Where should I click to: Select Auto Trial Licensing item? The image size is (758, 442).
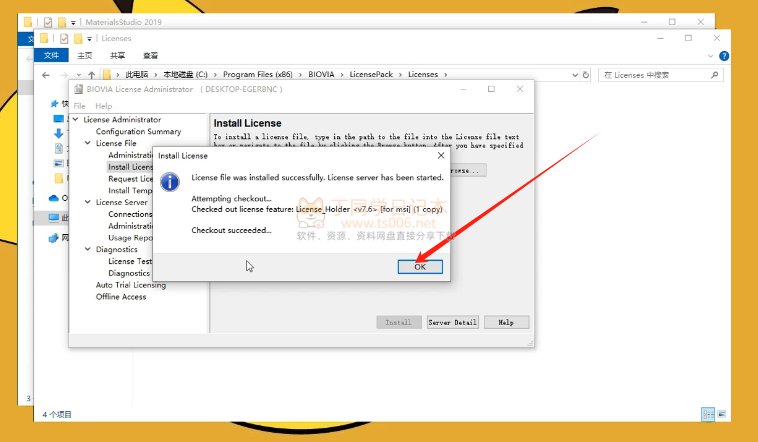click(x=131, y=285)
